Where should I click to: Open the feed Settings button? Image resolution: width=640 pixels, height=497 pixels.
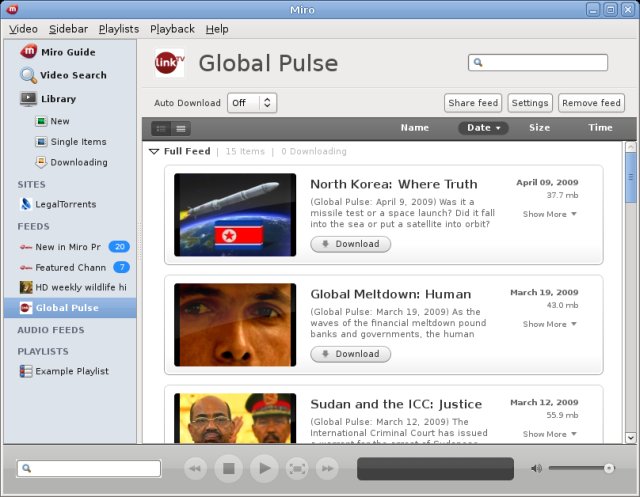click(530, 103)
